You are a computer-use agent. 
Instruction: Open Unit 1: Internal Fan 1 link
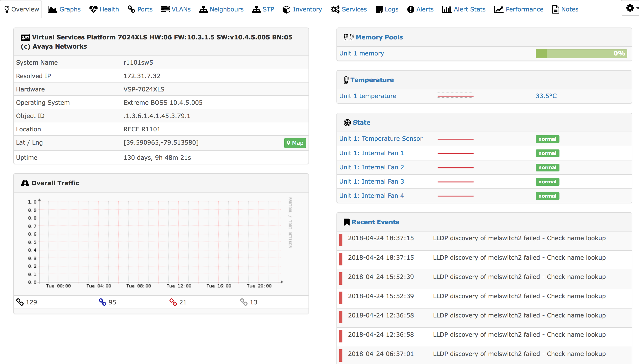371,153
